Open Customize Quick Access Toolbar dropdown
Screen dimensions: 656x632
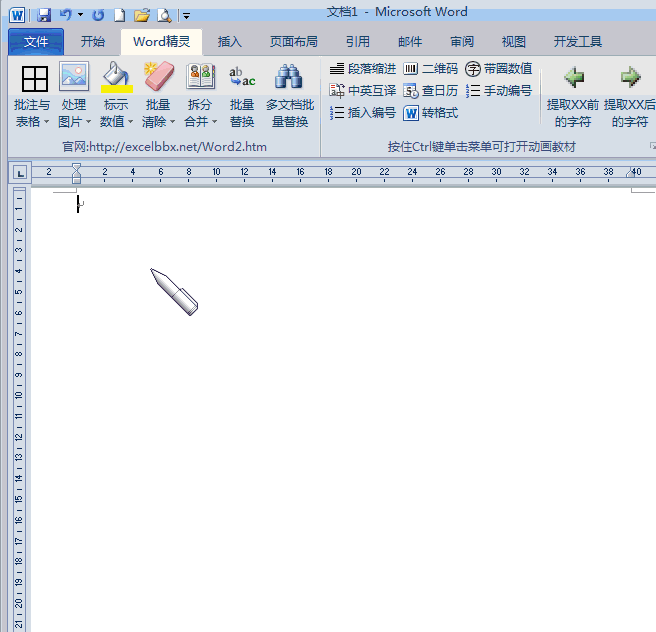(x=187, y=16)
